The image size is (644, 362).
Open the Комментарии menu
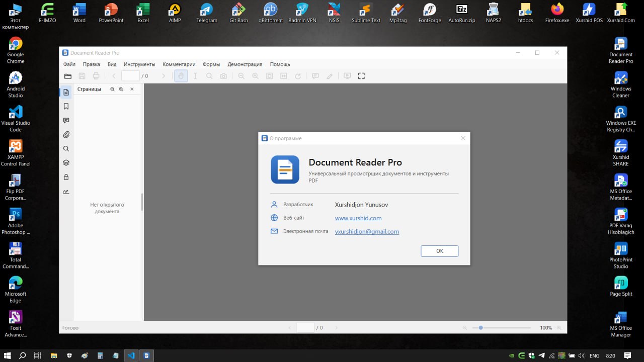point(179,64)
